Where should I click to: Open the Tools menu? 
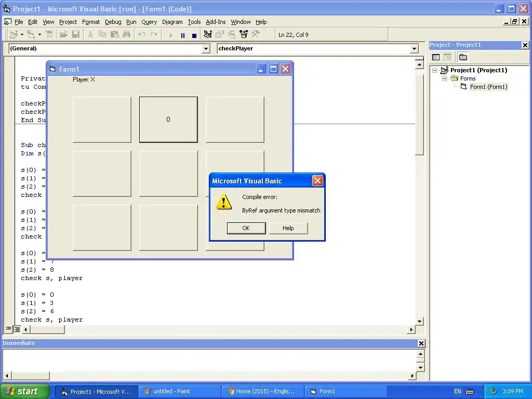coord(194,22)
